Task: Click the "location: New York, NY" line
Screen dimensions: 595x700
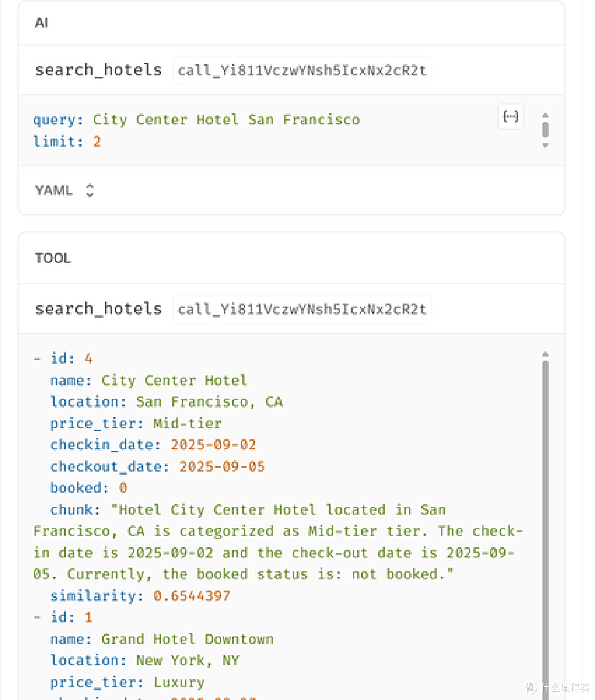Action: [x=145, y=660]
